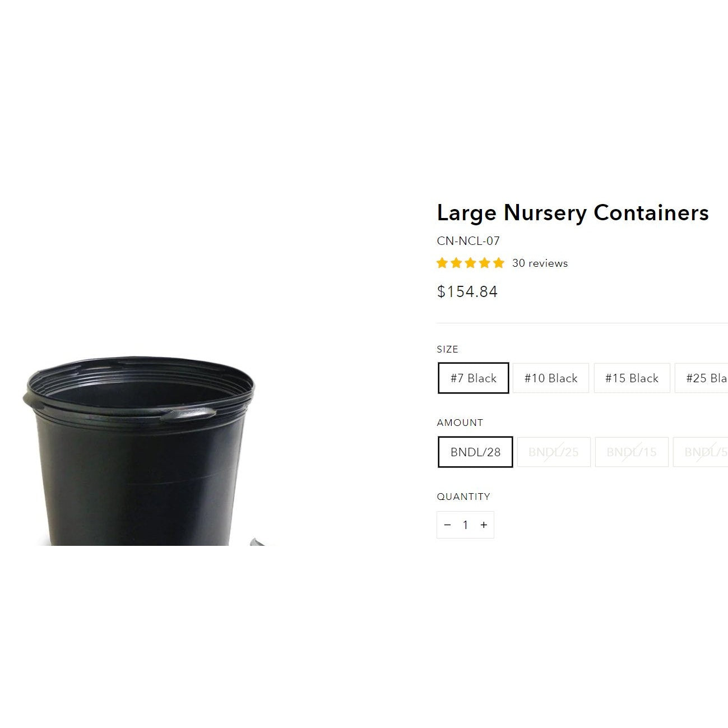Click the crossed-out BNDL/5 amount option

[701, 452]
